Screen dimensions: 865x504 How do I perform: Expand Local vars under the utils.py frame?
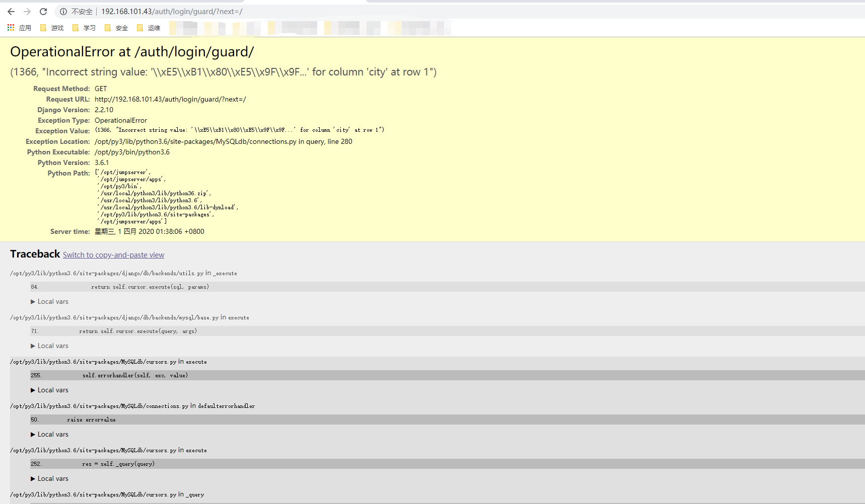point(49,301)
